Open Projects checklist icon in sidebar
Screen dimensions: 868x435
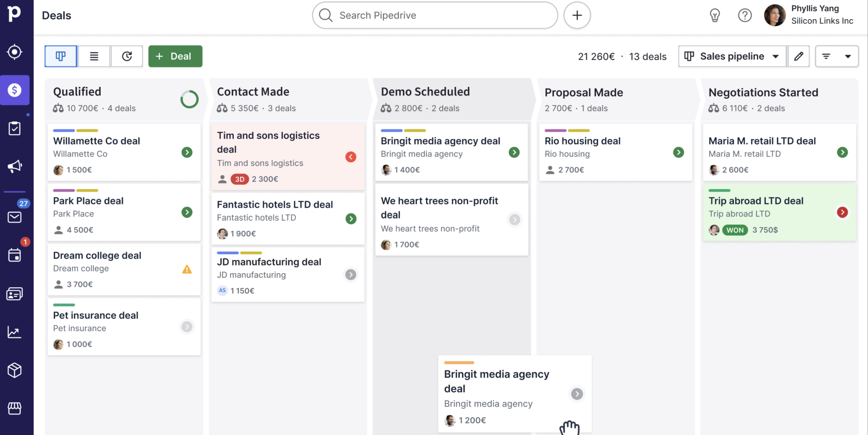(x=15, y=129)
